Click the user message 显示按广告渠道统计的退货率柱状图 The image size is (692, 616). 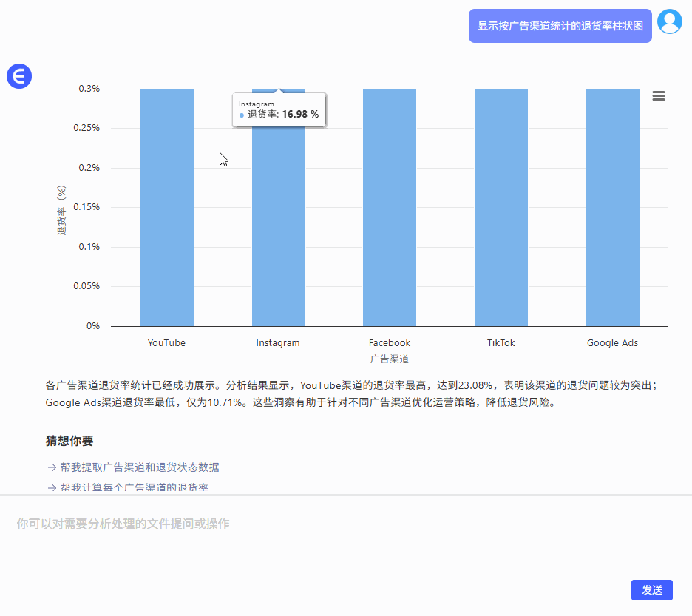point(560,26)
